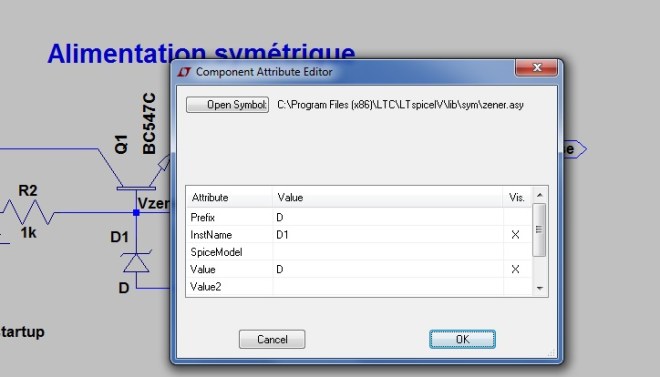Click the 'D1' label in schematic
660x377 pixels.
click(119, 237)
